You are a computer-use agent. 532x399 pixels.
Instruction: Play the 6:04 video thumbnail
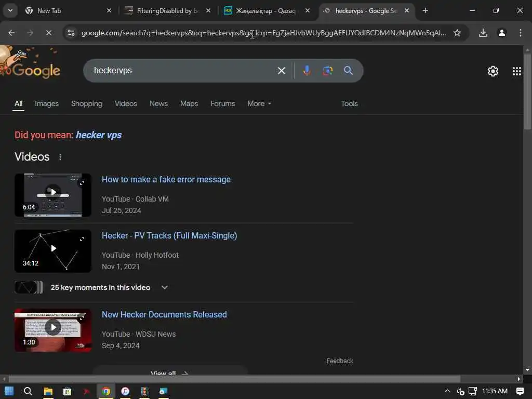coord(53,195)
